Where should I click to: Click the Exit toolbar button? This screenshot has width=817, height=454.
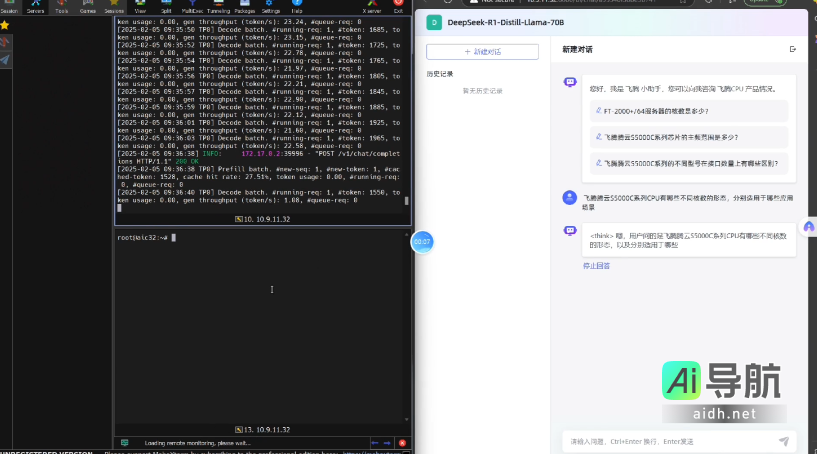pos(398,6)
